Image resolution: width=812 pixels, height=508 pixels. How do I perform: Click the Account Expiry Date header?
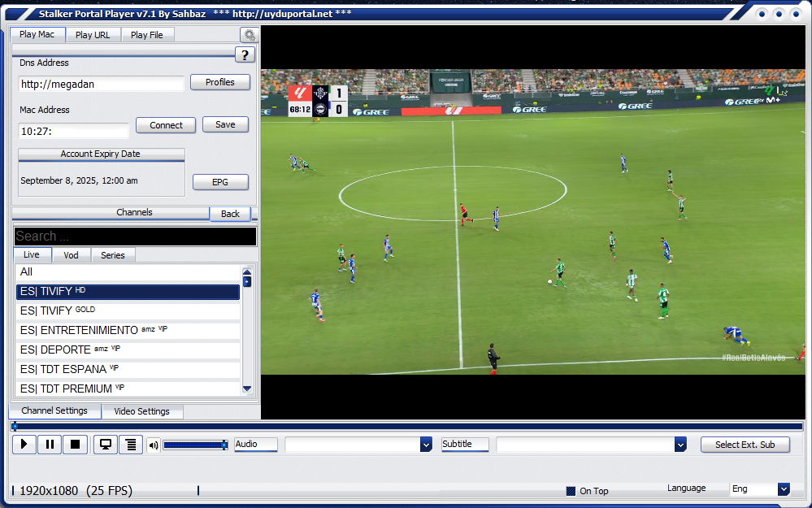pos(101,154)
